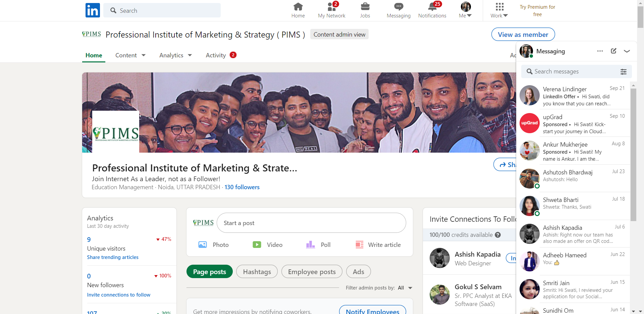Click credits available help icon
Image resolution: width=644 pixels, height=314 pixels.
coord(498,235)
